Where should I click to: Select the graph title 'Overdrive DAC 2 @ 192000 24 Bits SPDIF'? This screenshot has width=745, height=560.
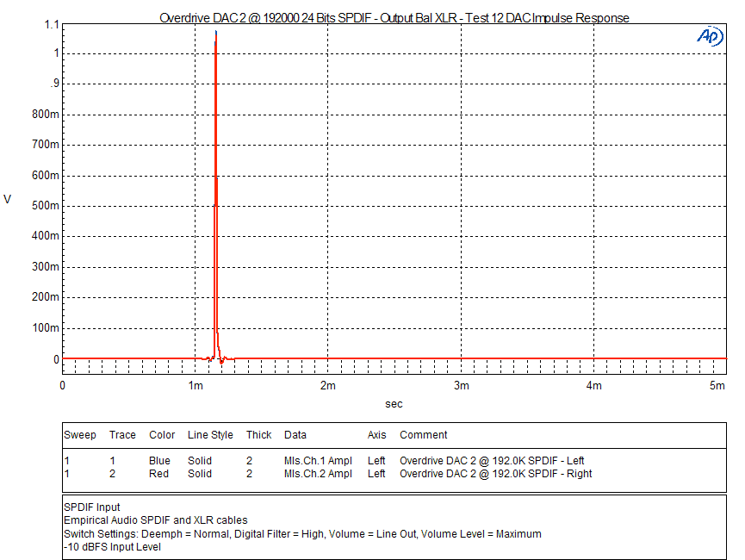pos(265,18)
